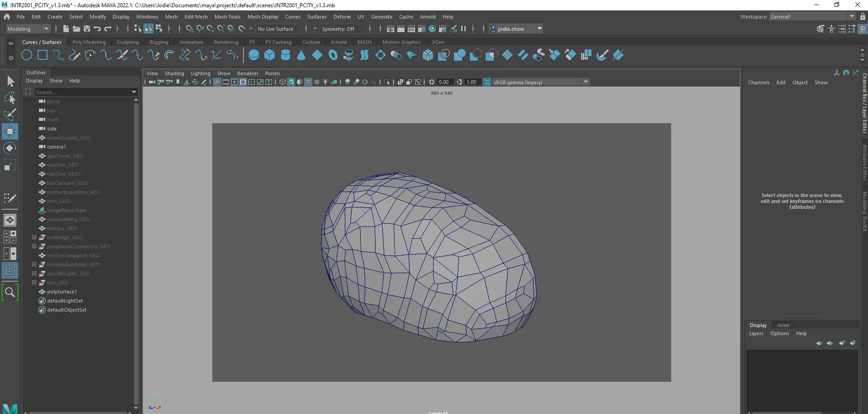
Task: Click No Live Surface field
Action: coord(277,29)
